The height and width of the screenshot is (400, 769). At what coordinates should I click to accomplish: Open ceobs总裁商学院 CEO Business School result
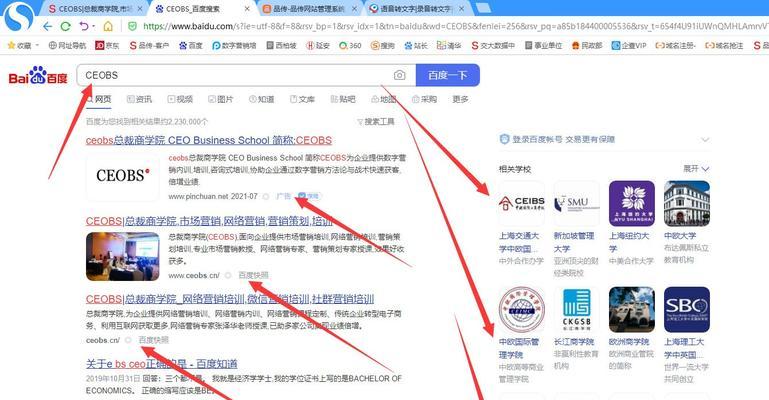[x=209, y=140]
